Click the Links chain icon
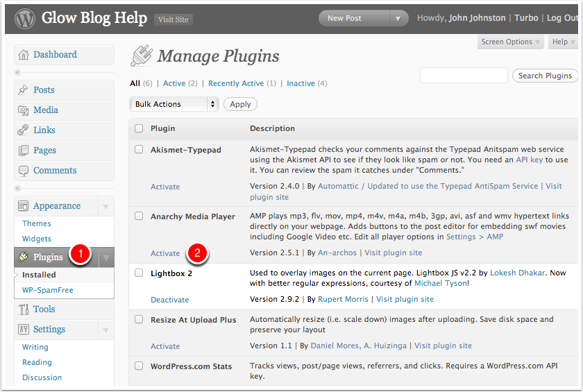 [x=24, y=130]
